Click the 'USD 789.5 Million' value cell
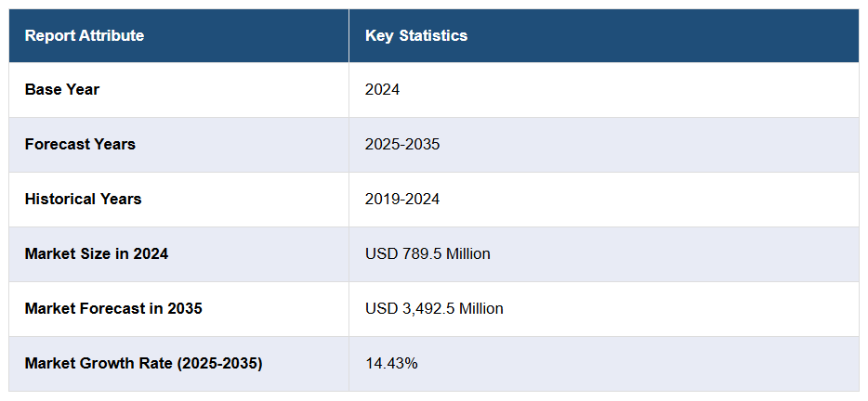The width and height of the screenshot is (868, 401). (x=427, y=253)
